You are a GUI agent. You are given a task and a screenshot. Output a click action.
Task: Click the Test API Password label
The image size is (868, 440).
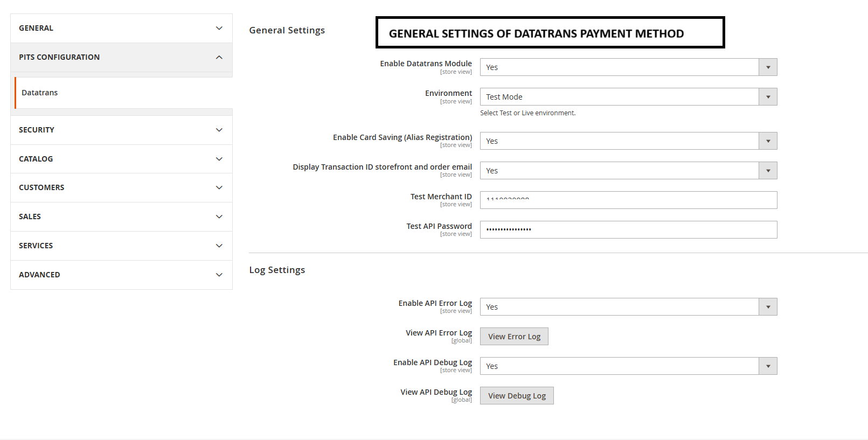pos(439,226)
